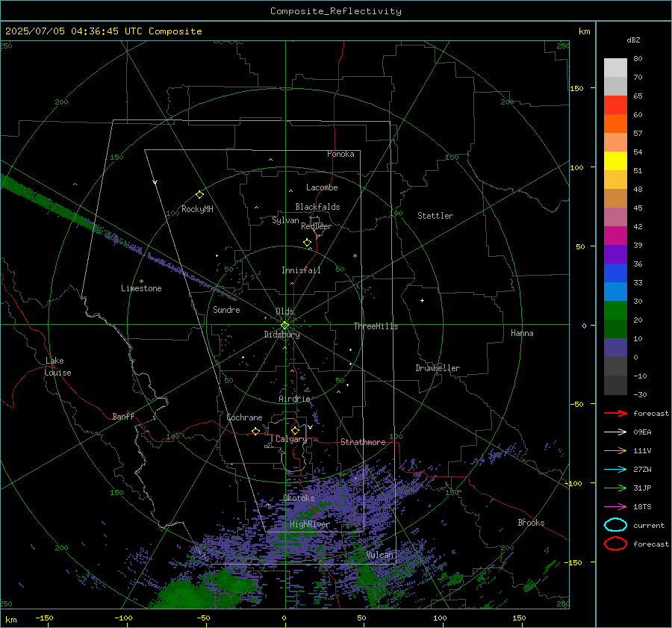The width and height of the screenshot is (672, 628).
Task: Click the Stettler city label
Action: [x=435, y=216]
